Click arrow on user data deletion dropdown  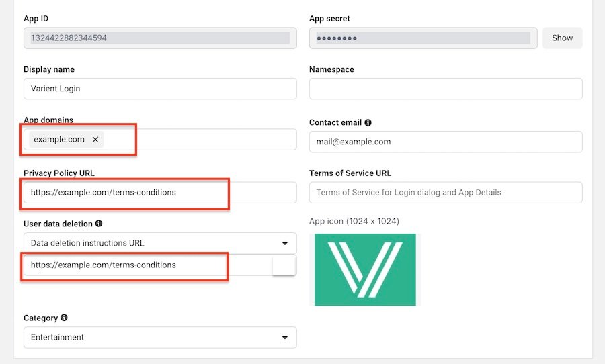pyautogui.click(x=285, y=243)
